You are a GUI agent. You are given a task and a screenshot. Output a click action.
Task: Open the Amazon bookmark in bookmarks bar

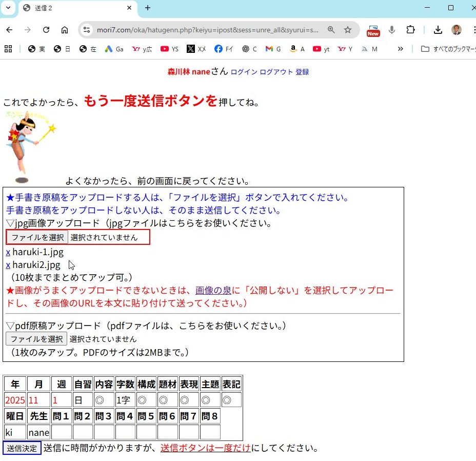coord(293,49)
